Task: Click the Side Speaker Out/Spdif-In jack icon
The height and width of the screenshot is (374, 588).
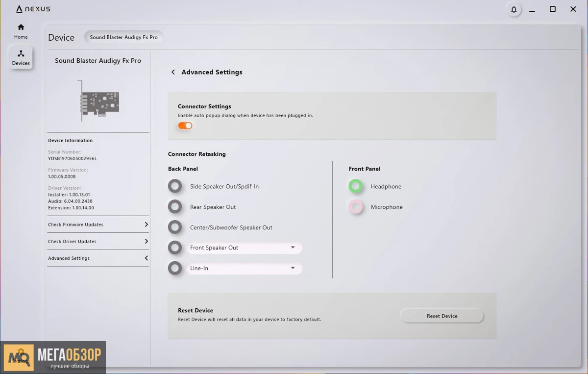Action: 175,186
